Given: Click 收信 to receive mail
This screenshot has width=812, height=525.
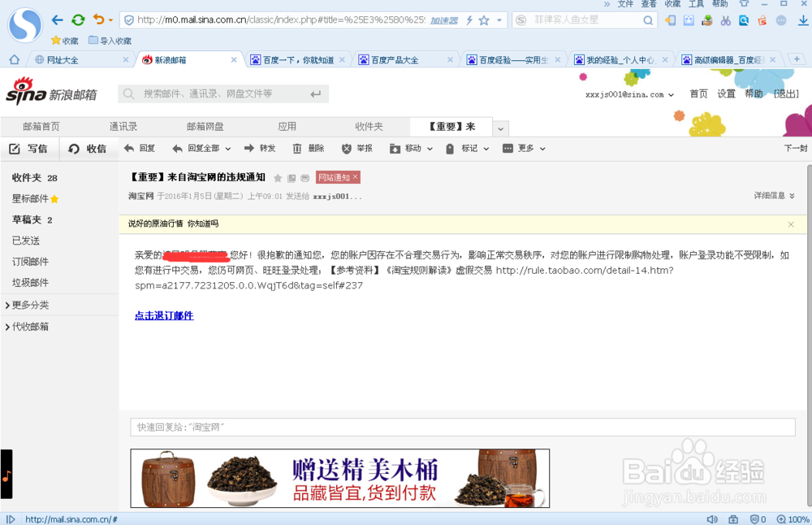Looking at the screenshot, I should pos(88,149).
